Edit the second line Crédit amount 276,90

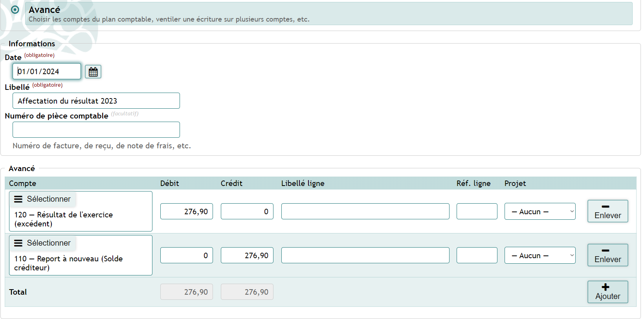click(247, 255)
